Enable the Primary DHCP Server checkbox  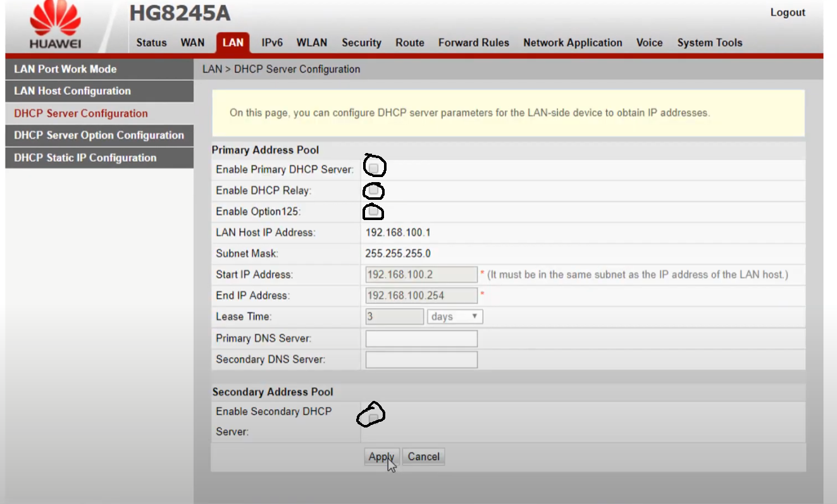(x=375, y=168)
